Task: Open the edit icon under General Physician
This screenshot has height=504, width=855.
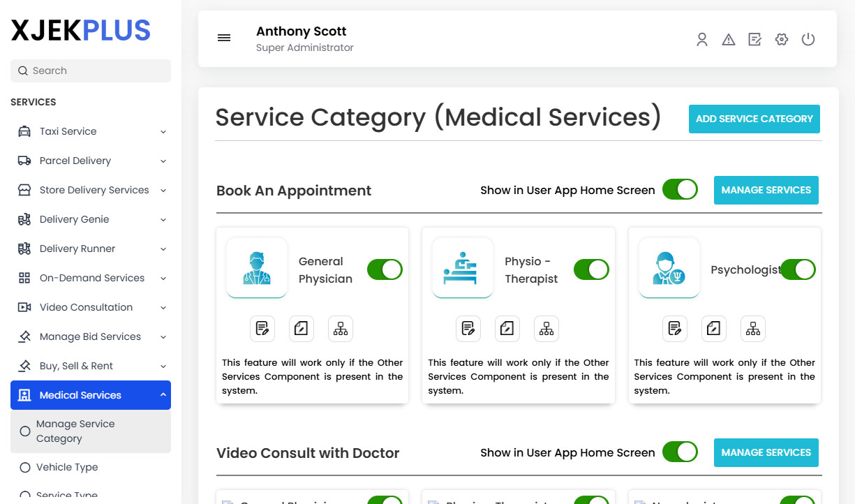Action: pos(302,328)
